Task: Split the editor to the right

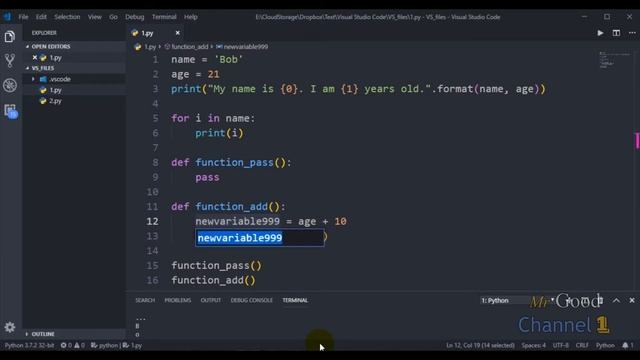Action: coord(616,33)
